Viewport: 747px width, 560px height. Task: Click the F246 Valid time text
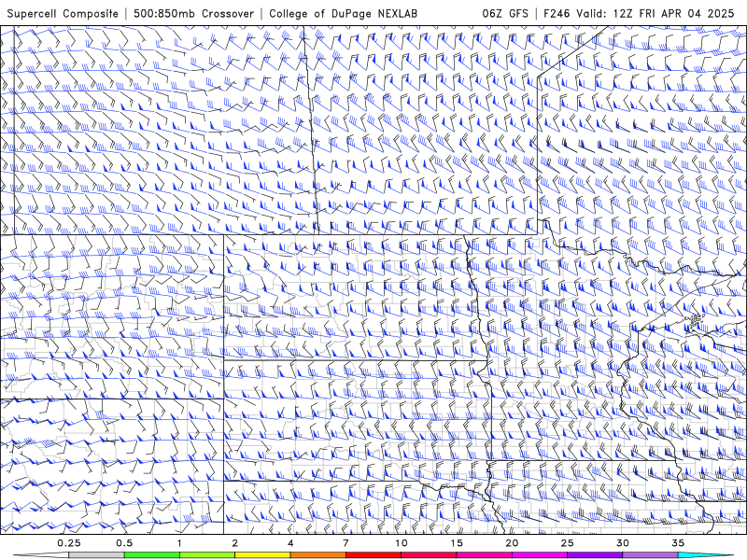639,13
